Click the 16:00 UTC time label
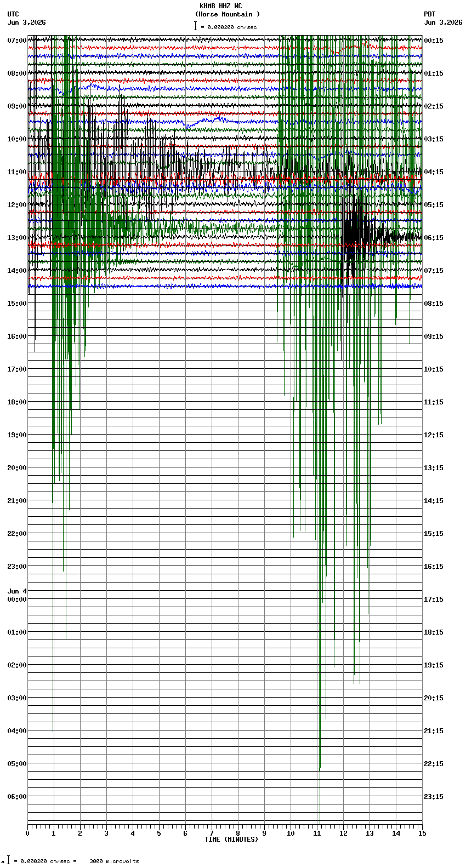Viewport: 466px width, 868px height. [x=17, y=336]
